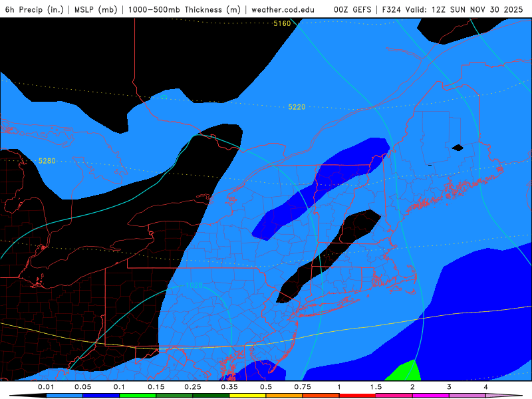Click the '1028' pressure contour label
This screenshot has height=399, width=532.
tap(194, 285)
